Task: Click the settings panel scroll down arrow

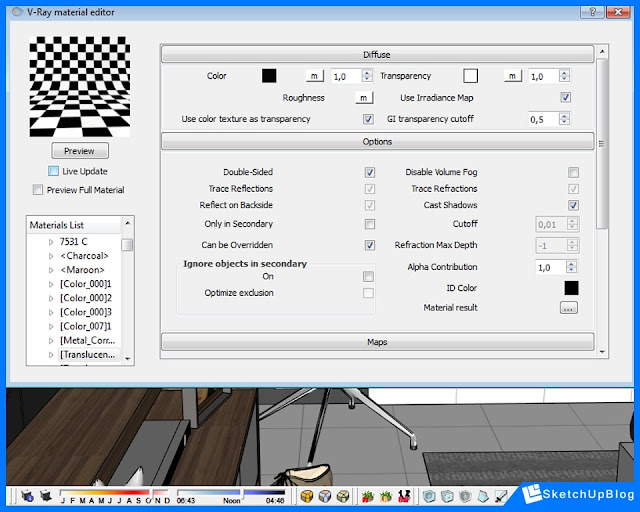Action: click(x=602, y=352)
